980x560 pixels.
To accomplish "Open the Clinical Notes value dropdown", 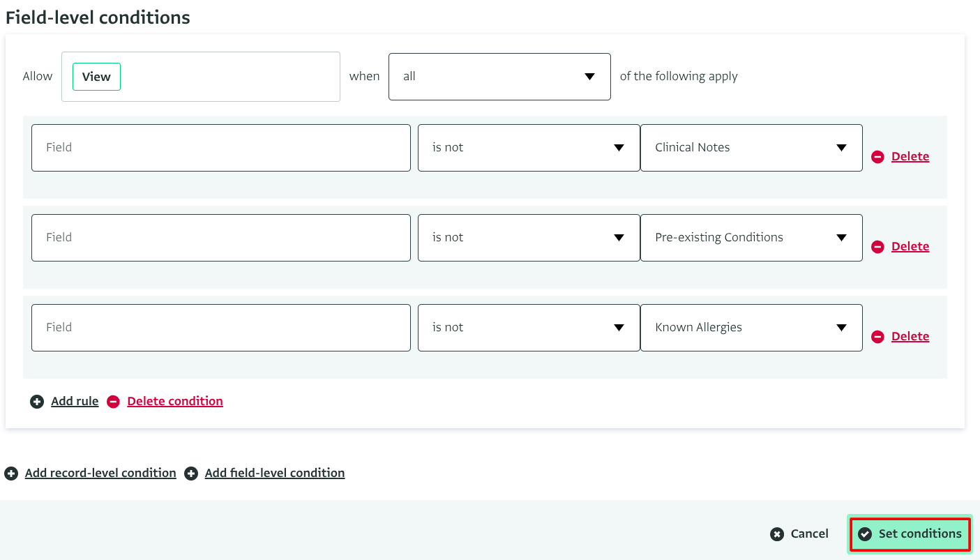I will [x=751, y=148].
